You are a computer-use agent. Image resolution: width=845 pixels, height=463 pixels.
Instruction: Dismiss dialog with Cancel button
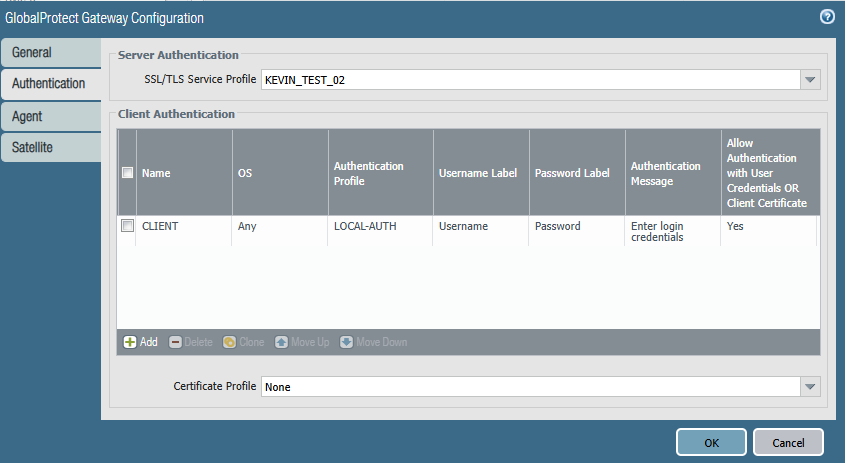(788, 443)
